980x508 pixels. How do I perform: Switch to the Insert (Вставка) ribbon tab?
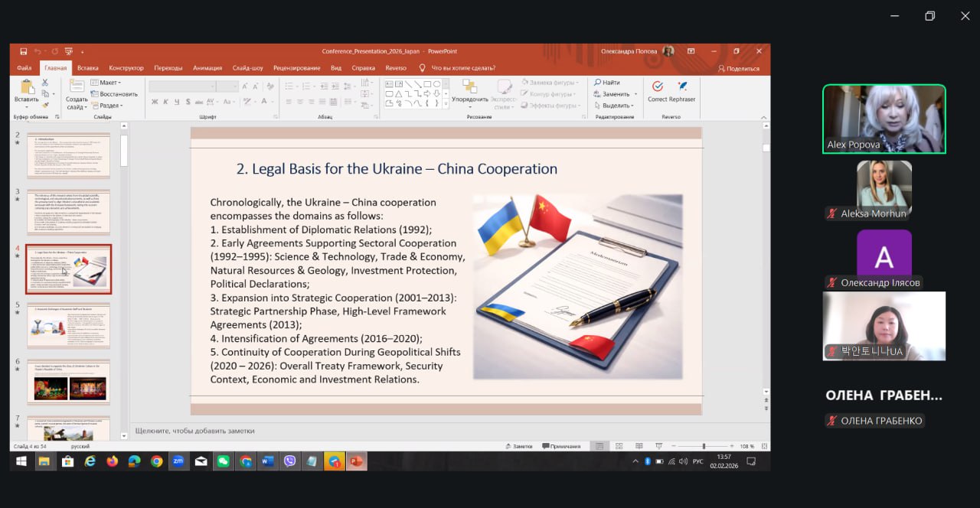coord(88,68)
